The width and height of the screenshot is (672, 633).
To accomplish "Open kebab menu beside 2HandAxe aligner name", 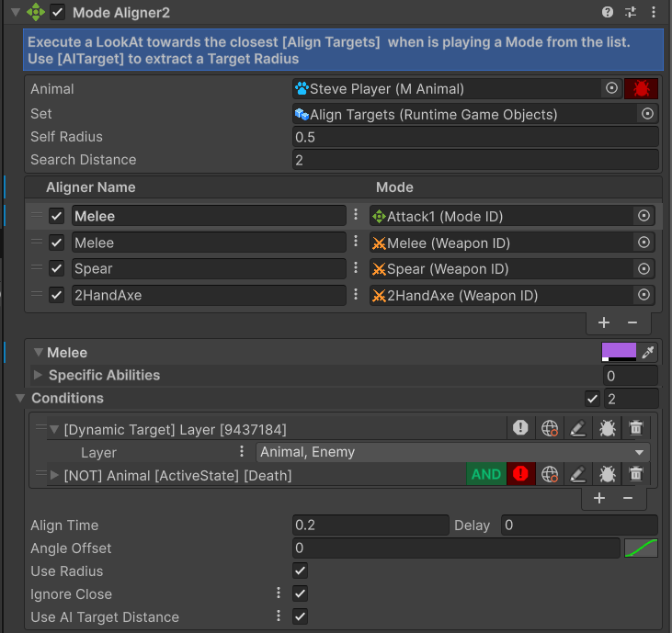I will tap(356, 295).
